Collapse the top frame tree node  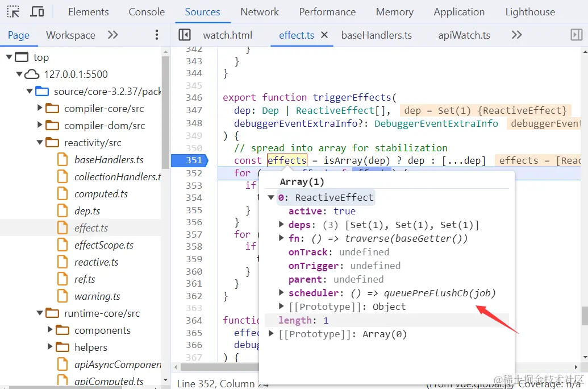click(9, 57)
